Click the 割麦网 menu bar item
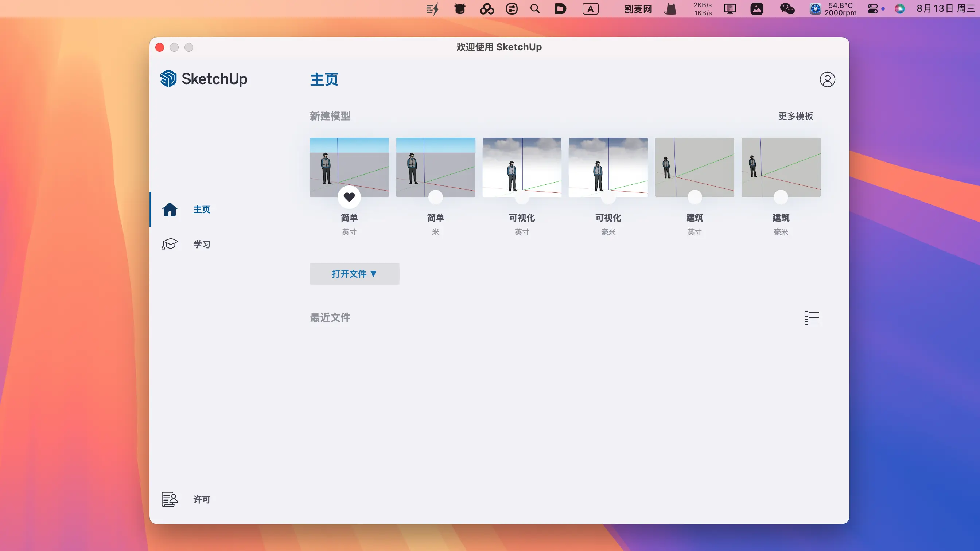This screenshot has width=980, height=551. (638, 9)
